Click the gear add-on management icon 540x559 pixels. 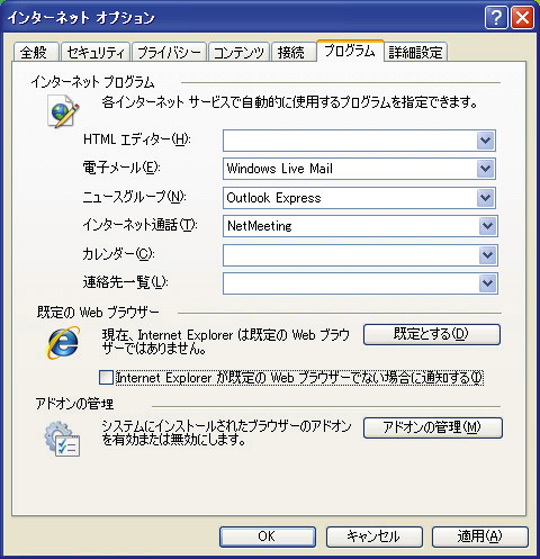point(62,439)
